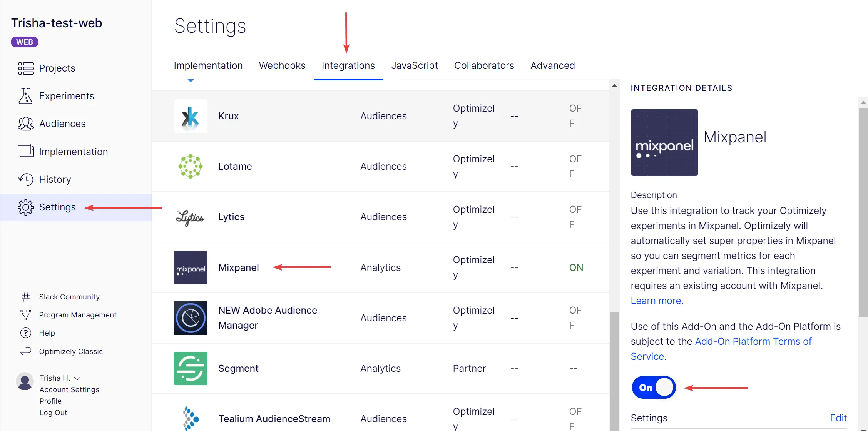This screenshot has width=868, height=431.
Task: View History in the sidebar
Action: 55,179
